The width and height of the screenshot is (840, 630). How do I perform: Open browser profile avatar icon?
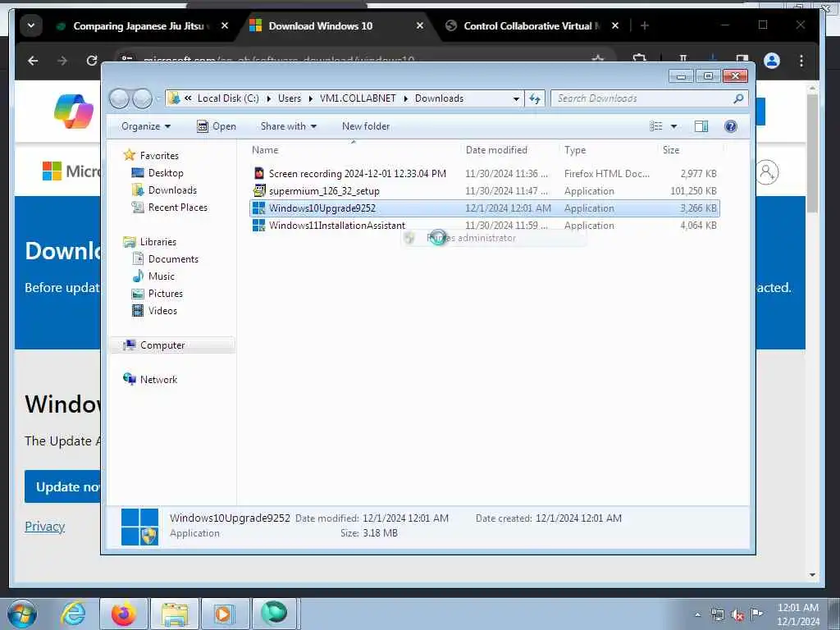(772, 61)
